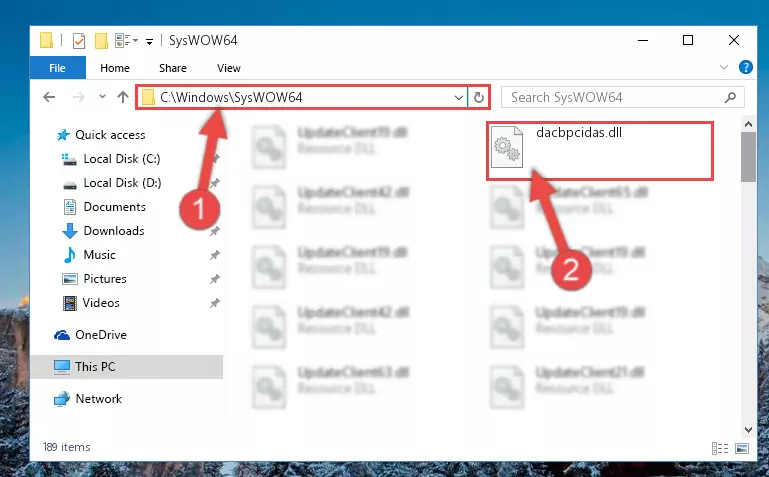Open Help with the blue question mark icon
The height and width of the screenshot is (477, 769).
[x=745, y=67]
